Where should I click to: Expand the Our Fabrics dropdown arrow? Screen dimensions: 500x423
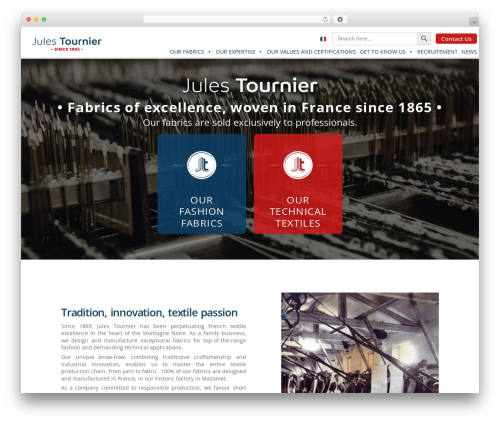pyautogui.click(x=209, y=52)
